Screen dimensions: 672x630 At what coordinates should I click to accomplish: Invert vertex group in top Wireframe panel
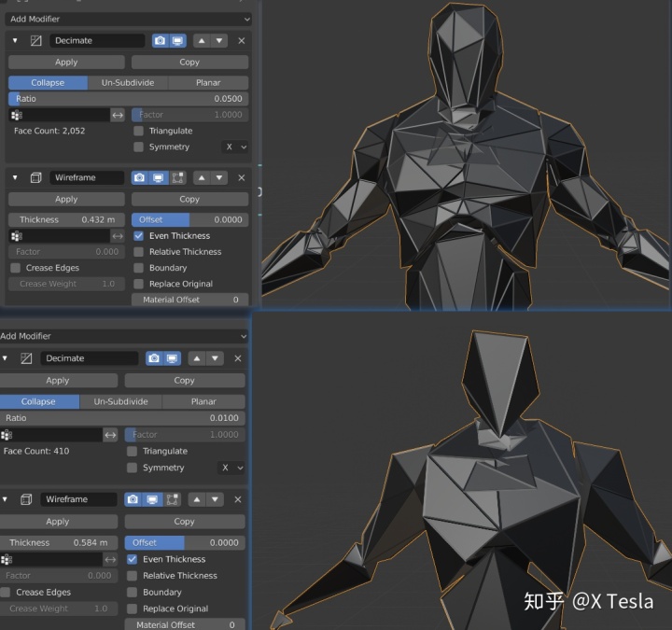[x=118, y=236]
